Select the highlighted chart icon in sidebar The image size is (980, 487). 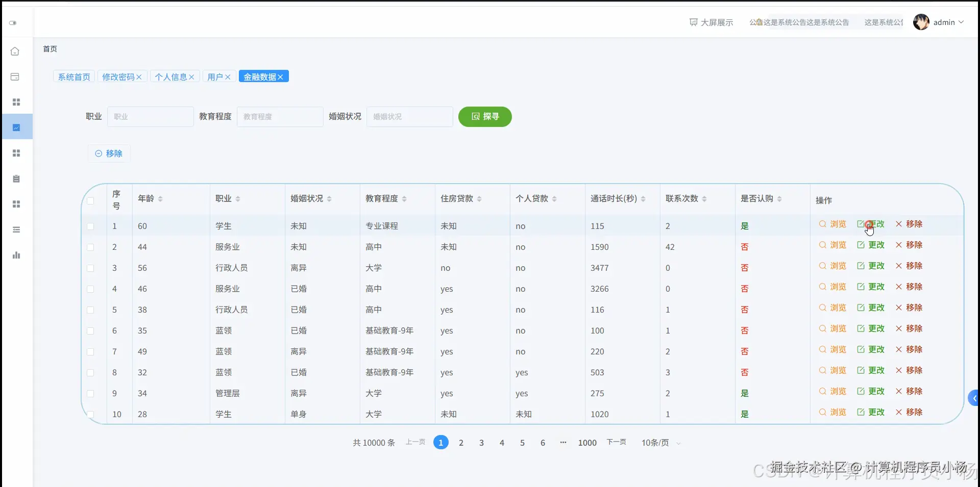16,127
